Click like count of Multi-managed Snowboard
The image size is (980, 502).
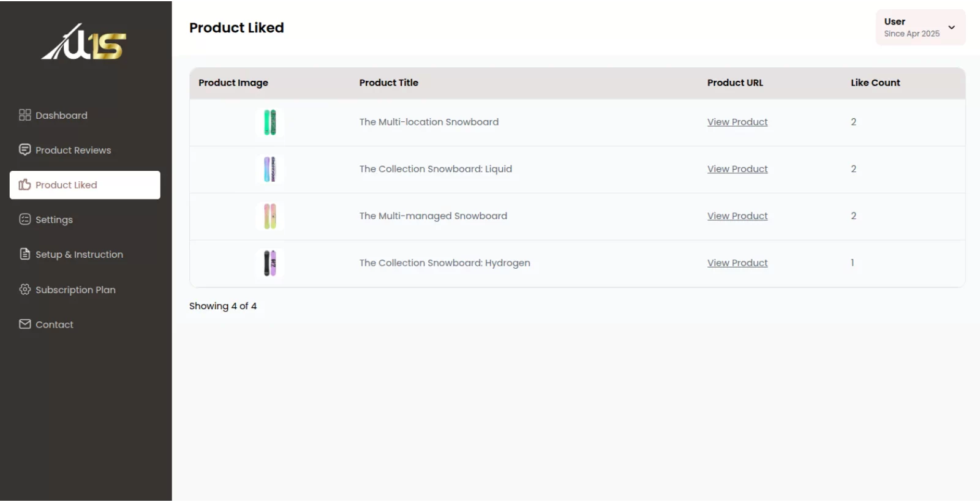click(853, 216)
